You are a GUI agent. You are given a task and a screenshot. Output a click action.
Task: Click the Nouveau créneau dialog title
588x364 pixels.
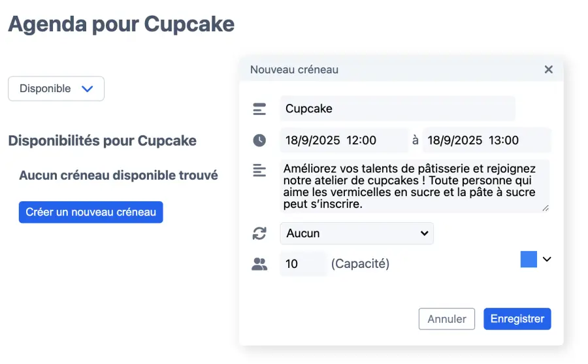tap(295, 69)
